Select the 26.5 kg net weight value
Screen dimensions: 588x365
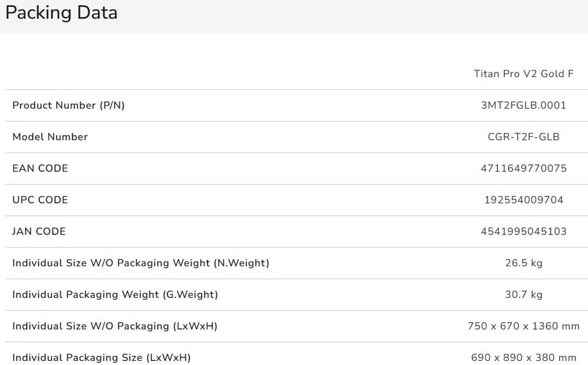point(523,263)
